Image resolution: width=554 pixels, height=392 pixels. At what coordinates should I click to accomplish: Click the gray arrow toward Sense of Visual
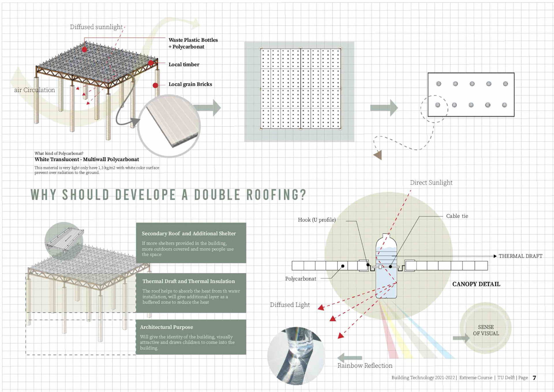pyautogui.click(x=461, y=338)
